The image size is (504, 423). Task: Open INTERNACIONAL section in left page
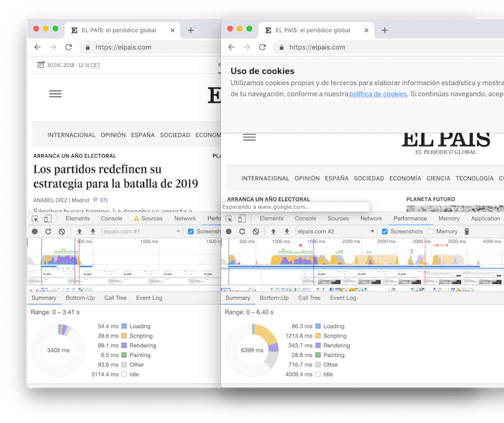(72, 135)
